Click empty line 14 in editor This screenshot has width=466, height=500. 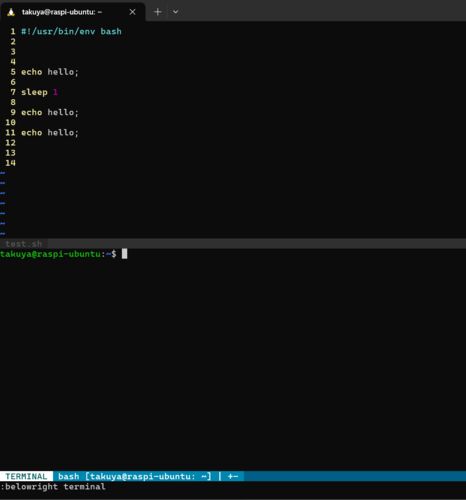point(233,163)
